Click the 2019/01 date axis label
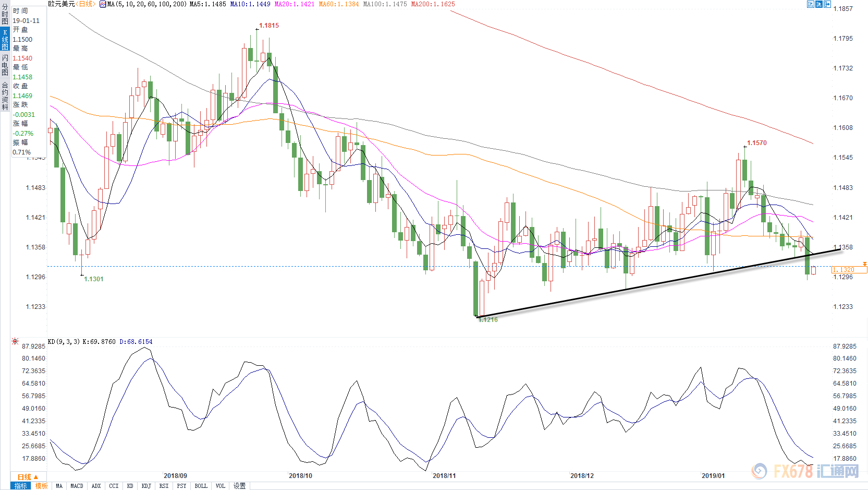Viewport: 868px width, 490px height. 713,476
